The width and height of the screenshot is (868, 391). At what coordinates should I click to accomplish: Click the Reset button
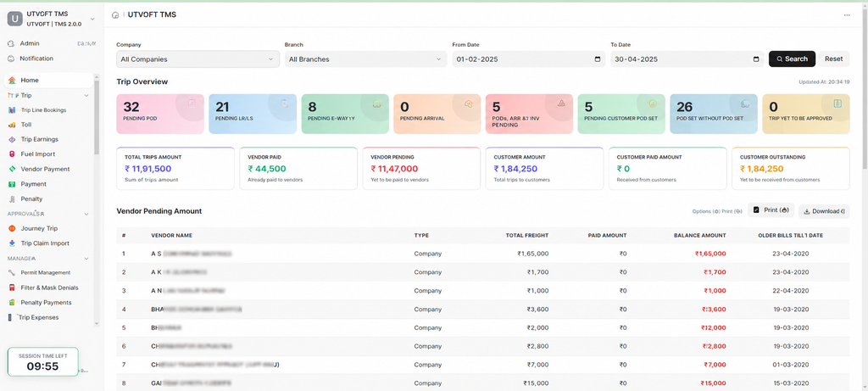[x=834, y=59]
